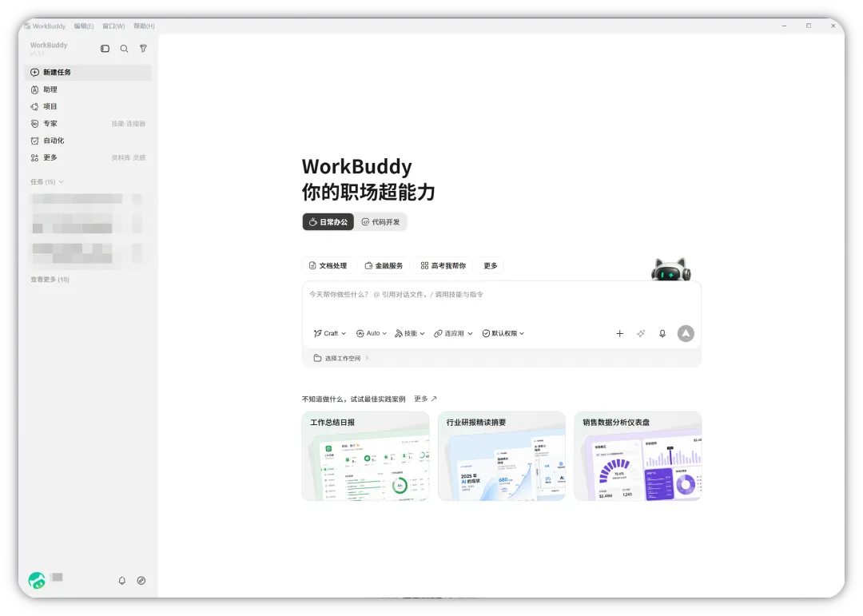
Task: Expand the 连应用 connect apps dropdown
Action: pos(453,334)
